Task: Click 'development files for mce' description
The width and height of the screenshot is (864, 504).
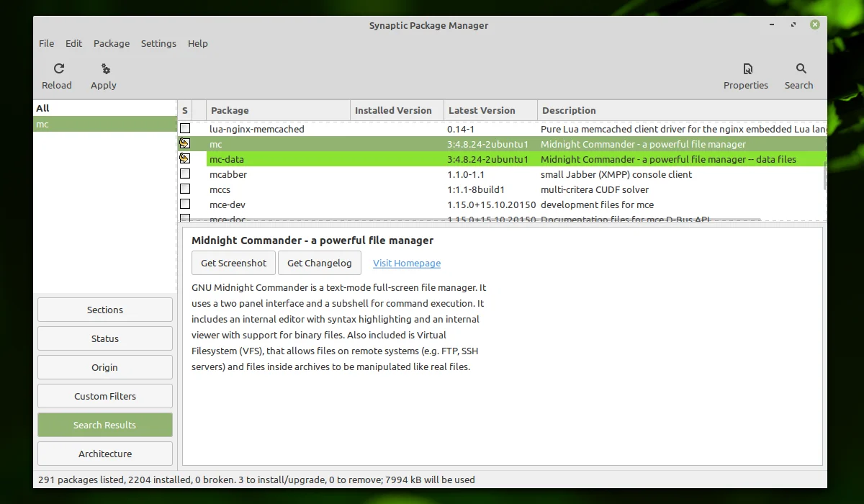Action: point(598,204)
